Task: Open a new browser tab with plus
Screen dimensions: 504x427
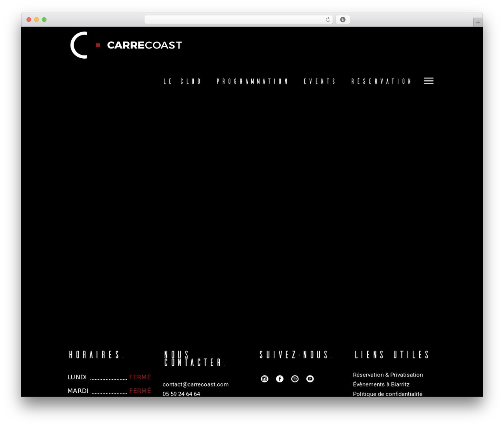Action: pyautogui.click(x=478, y=22)
